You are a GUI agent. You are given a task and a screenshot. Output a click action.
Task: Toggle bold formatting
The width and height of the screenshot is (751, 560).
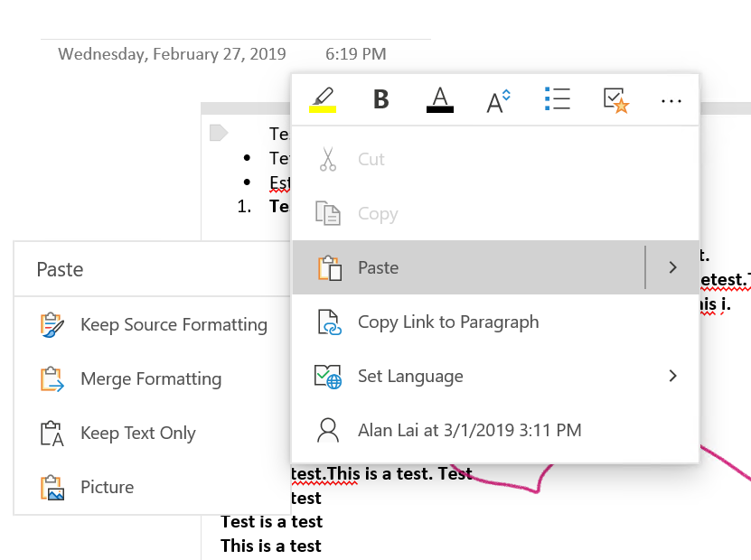click(x=380, y=99)
